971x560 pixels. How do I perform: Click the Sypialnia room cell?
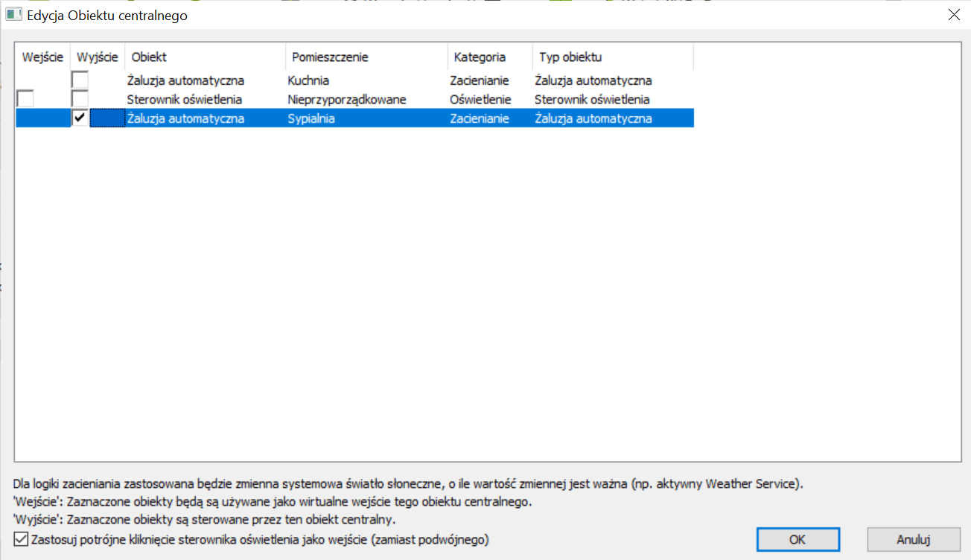[x=311, y=118]
